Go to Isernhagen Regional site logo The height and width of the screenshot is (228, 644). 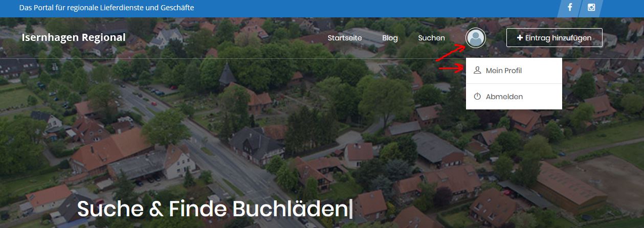click(x=74, y=37)
